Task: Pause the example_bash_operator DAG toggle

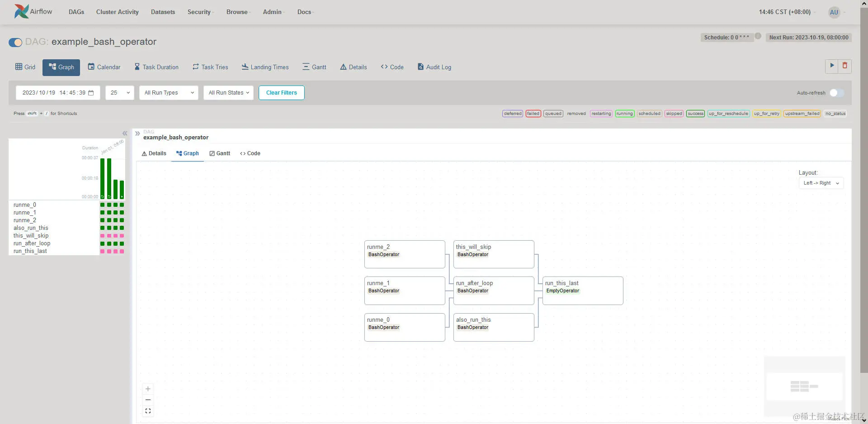Action: (15, 42)
